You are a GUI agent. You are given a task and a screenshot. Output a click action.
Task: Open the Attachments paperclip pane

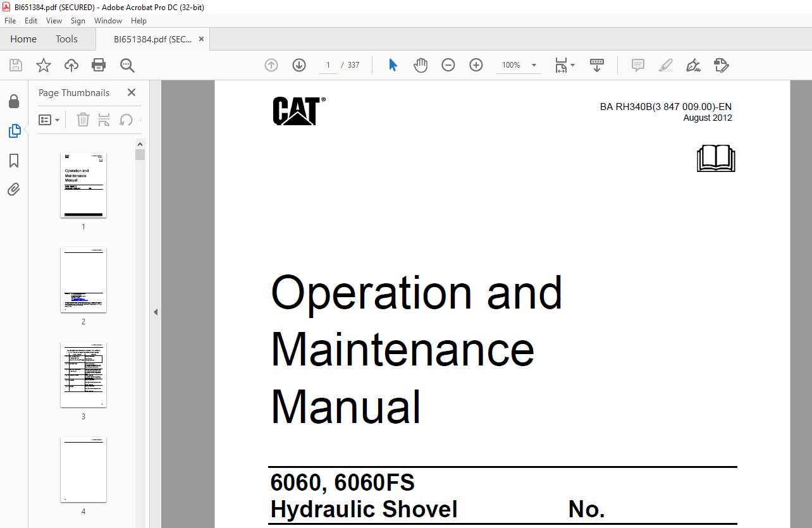14,190
